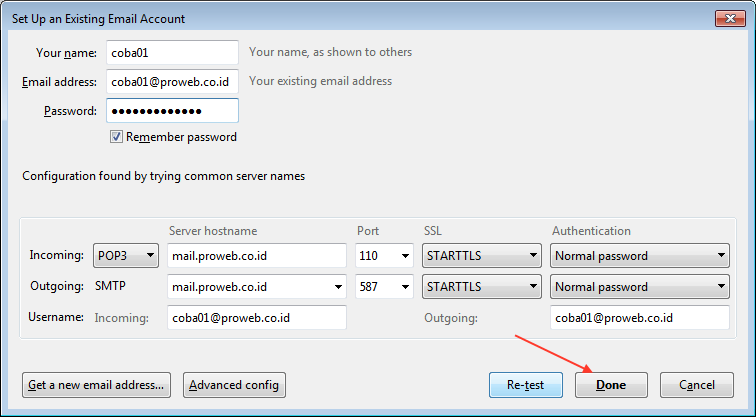Screen dimensions: 756x417
Task: Focus the Your name field
Action: tap(172, 53)
